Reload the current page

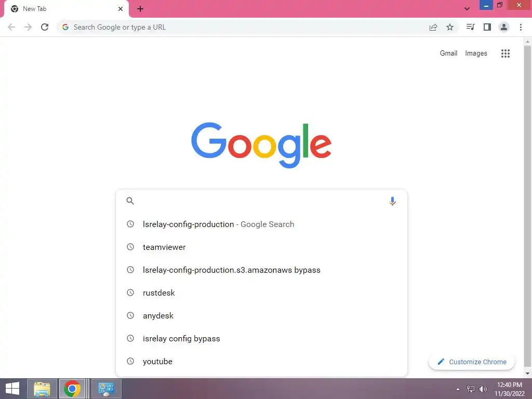pos(45,27)
